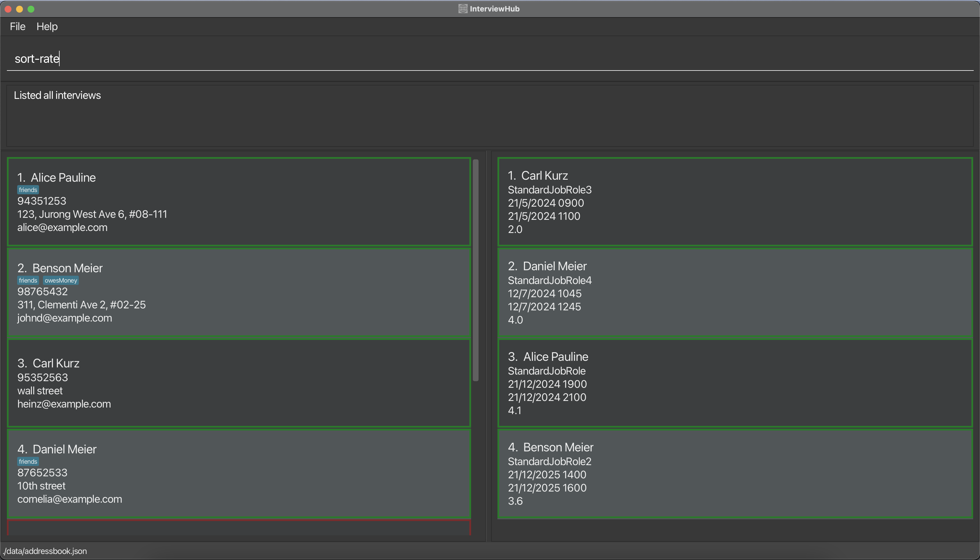The width and height of the screenshot is (980, 560).
Task: Close the InterviewHub window with red button
Action: 8,9
